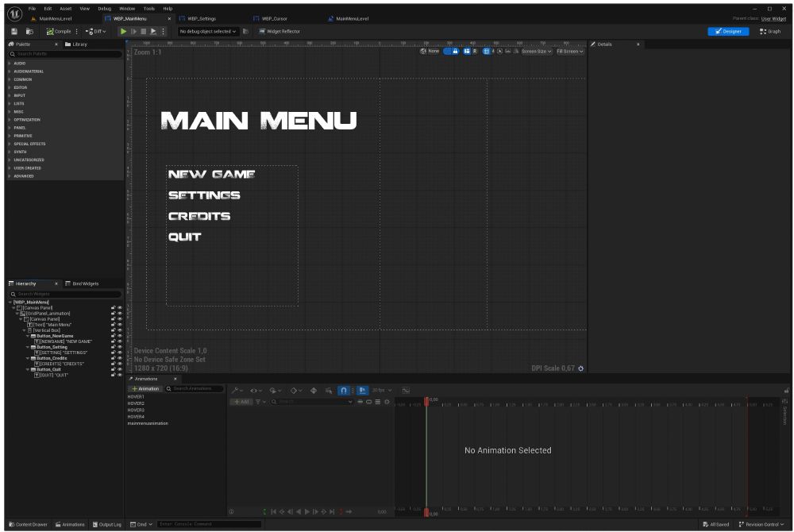Click the localization None globe button

point(430,51)
